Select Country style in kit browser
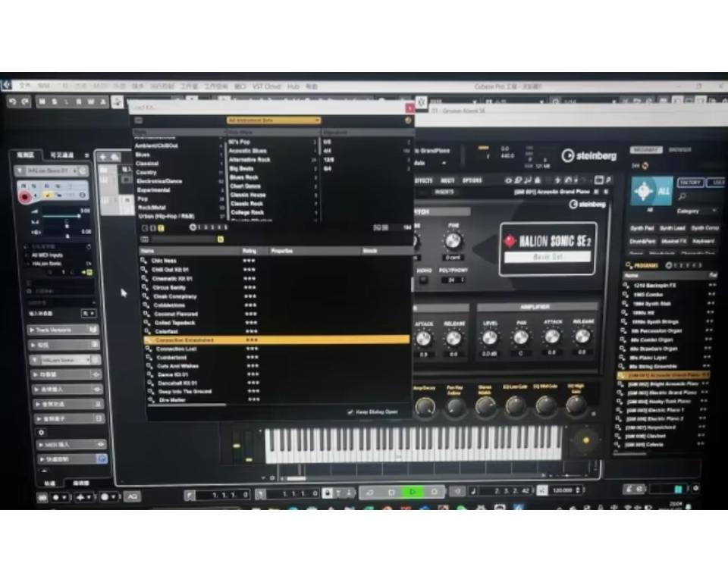The width and height of the screenshot is (728, 582). (146, 172)
